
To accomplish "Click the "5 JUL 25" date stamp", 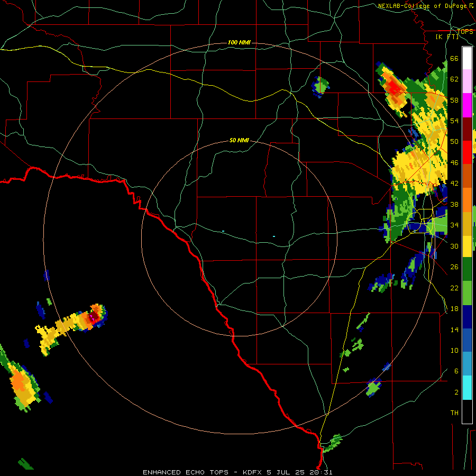I will point(287,472).
